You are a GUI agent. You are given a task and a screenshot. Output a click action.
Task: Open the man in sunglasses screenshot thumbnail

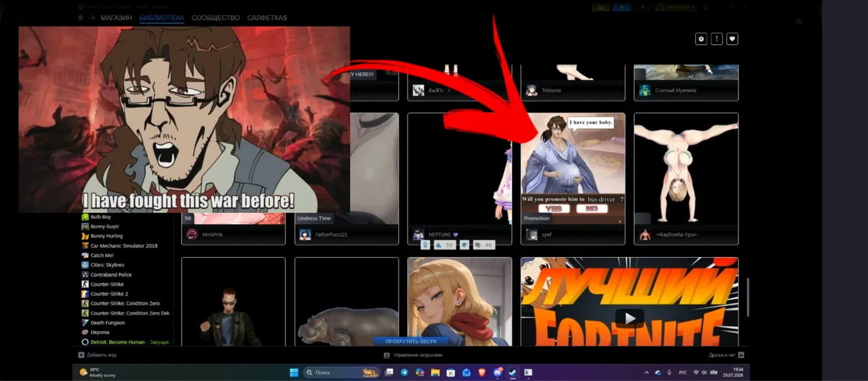click(233, 302)
